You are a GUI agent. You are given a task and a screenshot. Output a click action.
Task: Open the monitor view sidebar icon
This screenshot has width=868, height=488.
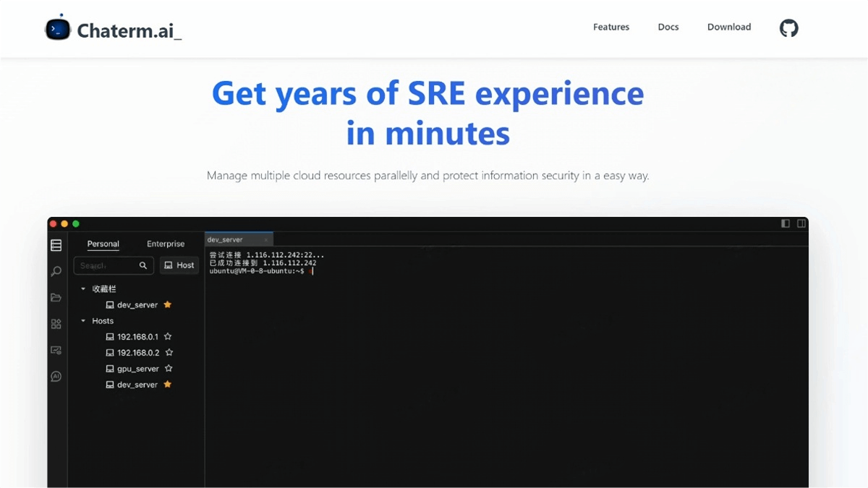pyautogui.click(x=56, y=350)
